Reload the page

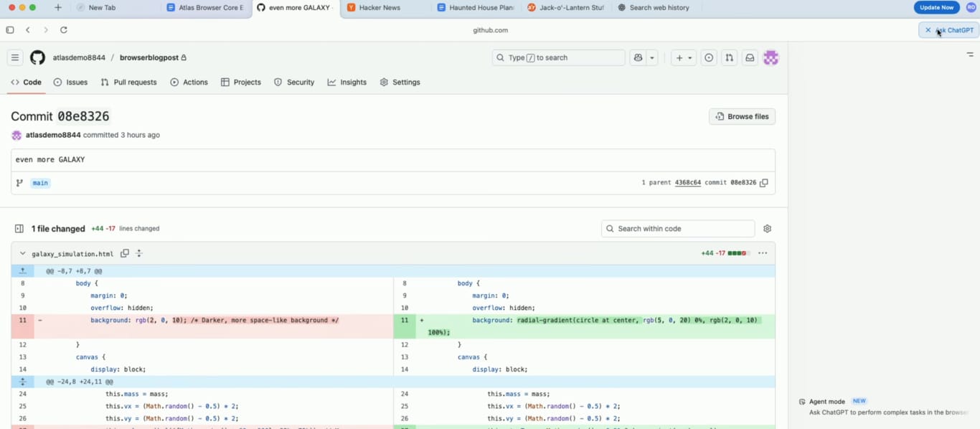click(64, 30)
